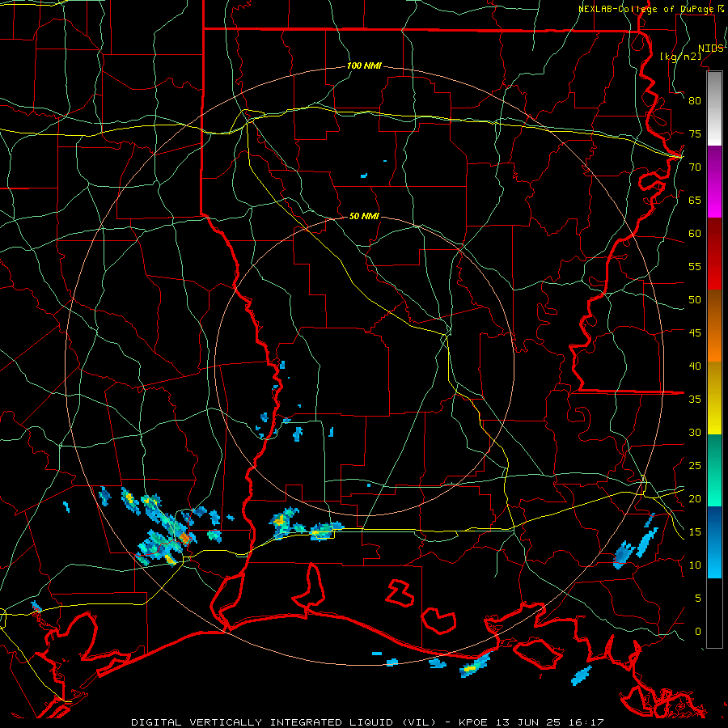Click the "16:17" timestamp
728x728 pixels.
coord(587,722)
